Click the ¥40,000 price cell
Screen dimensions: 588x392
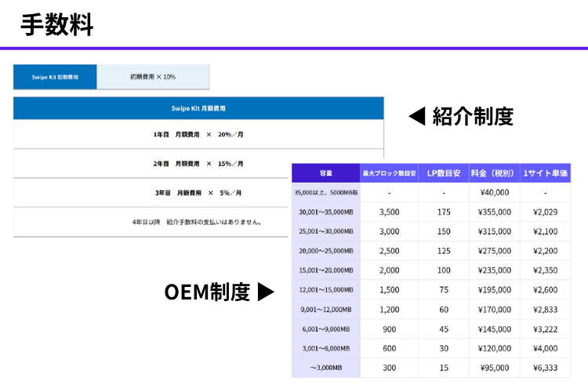[494, 192]
